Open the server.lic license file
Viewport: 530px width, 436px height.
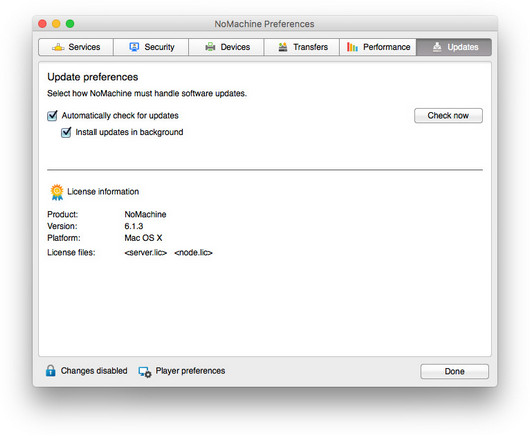point(146,252)
